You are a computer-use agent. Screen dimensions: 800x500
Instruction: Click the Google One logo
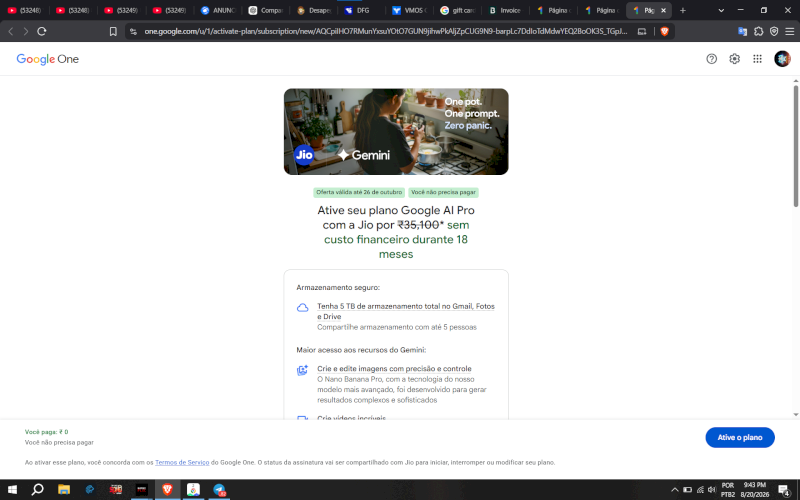pyautogui.click(x=47, y=59)
